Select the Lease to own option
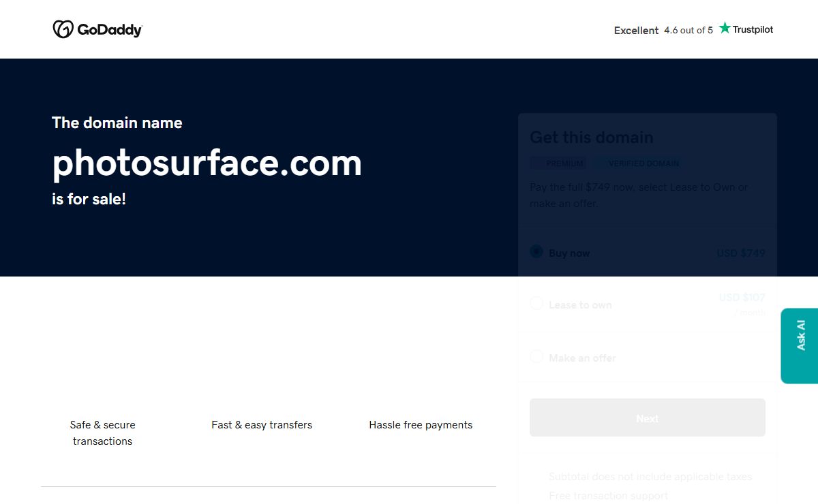This screenshot has width=818, height=504. tap(536, 304)
